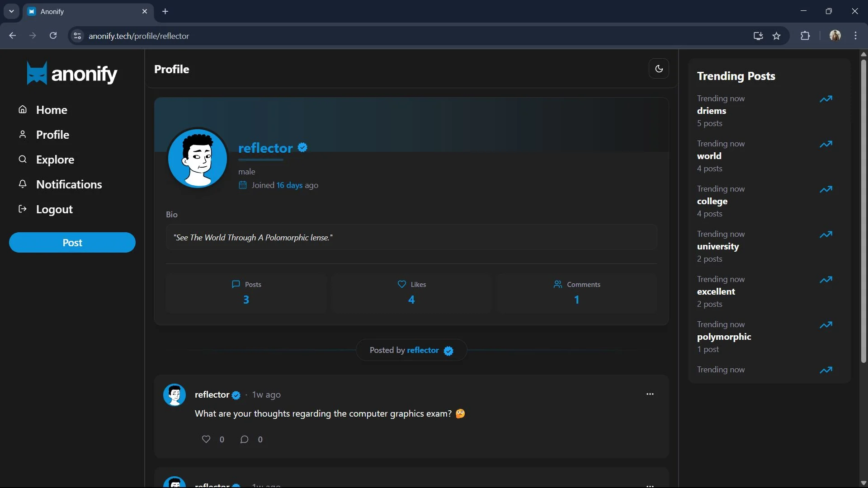Click verified badge in Posted by pill

point(448,351)
